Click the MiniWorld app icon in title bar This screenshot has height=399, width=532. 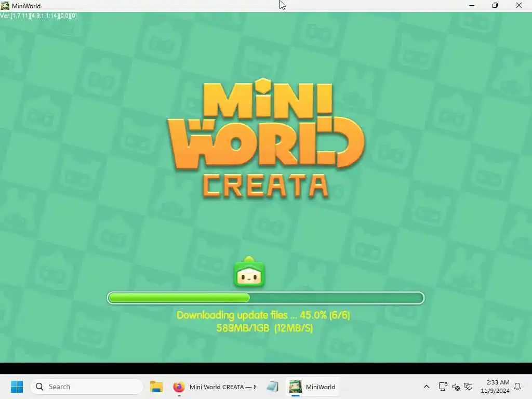(5, 6)
